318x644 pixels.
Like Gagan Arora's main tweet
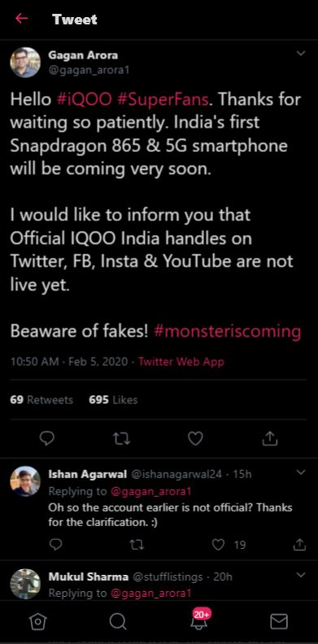pos(195,438)
